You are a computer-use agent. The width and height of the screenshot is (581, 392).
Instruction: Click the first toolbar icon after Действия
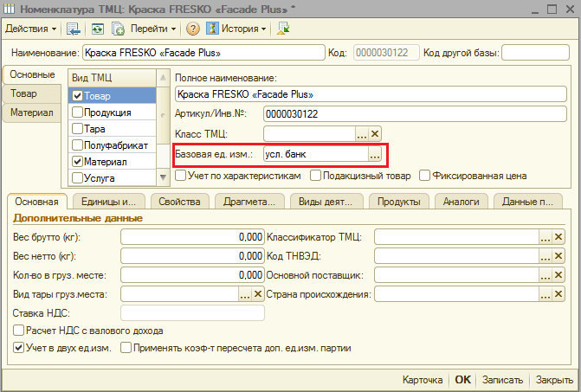[74, 29]
